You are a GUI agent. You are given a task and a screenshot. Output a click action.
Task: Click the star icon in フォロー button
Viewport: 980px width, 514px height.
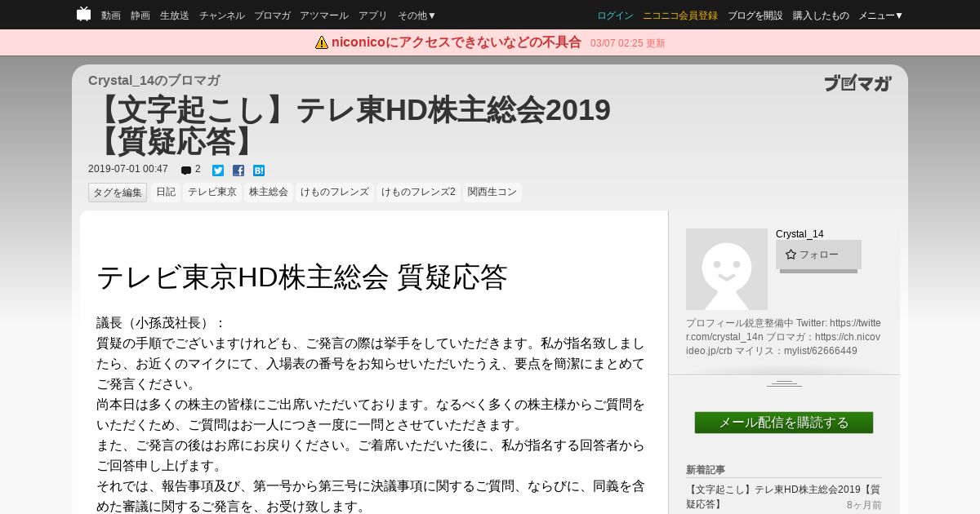[x=791, y=255]
